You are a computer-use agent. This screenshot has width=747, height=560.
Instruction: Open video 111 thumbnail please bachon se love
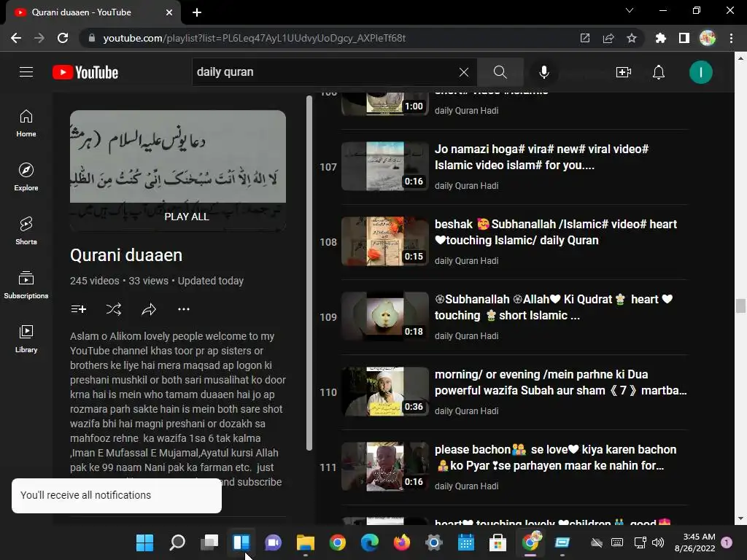385,467
